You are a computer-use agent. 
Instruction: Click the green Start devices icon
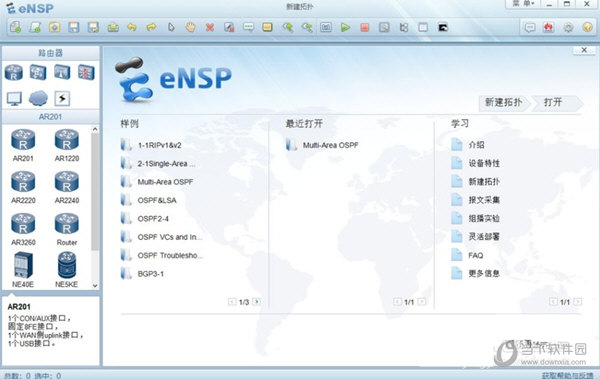pos(346,27)
